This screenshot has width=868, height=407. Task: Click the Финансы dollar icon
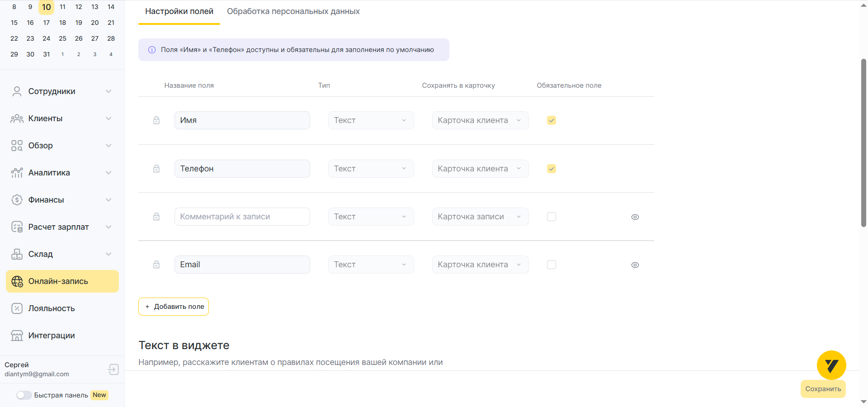(x=17, y=200)
